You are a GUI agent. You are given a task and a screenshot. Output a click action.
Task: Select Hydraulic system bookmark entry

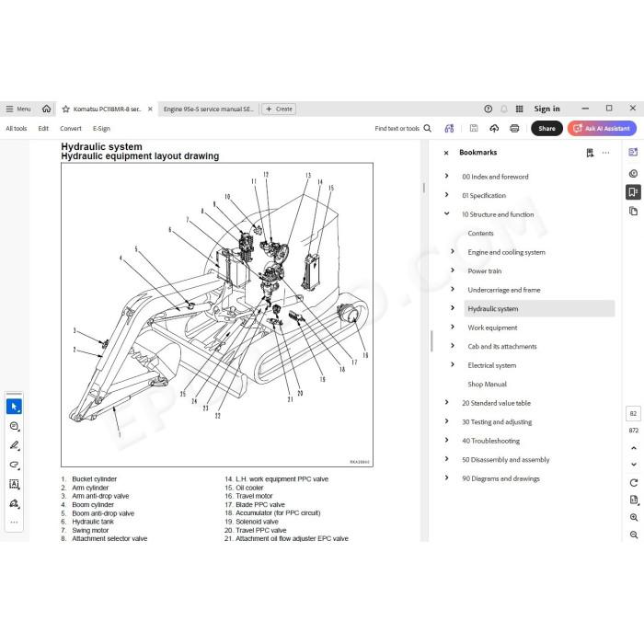539,308
